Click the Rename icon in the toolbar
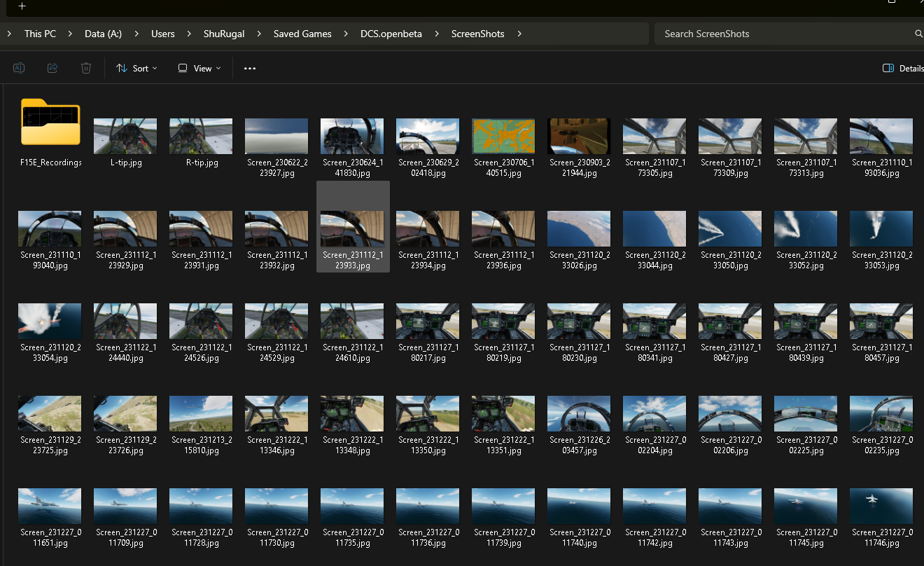This screenshot has height=566, width=924. 19,68
